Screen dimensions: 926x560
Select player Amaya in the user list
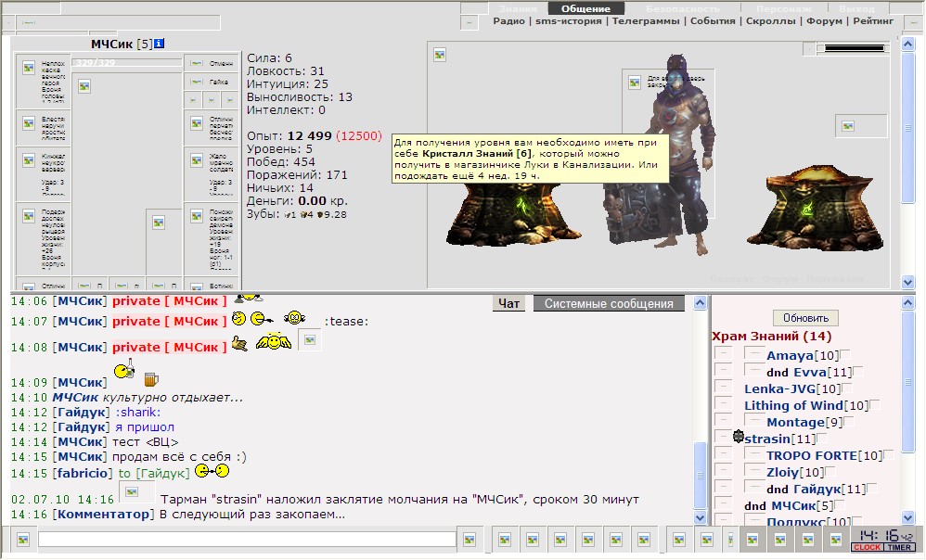coord(791,356)
